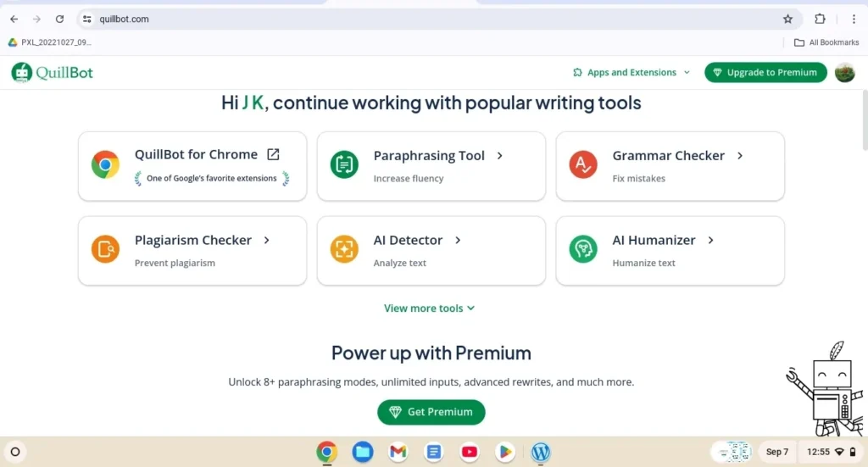Click the Paraphrasing Tool icon
Viewport: 868px width, 467px height.
(344, 164)
